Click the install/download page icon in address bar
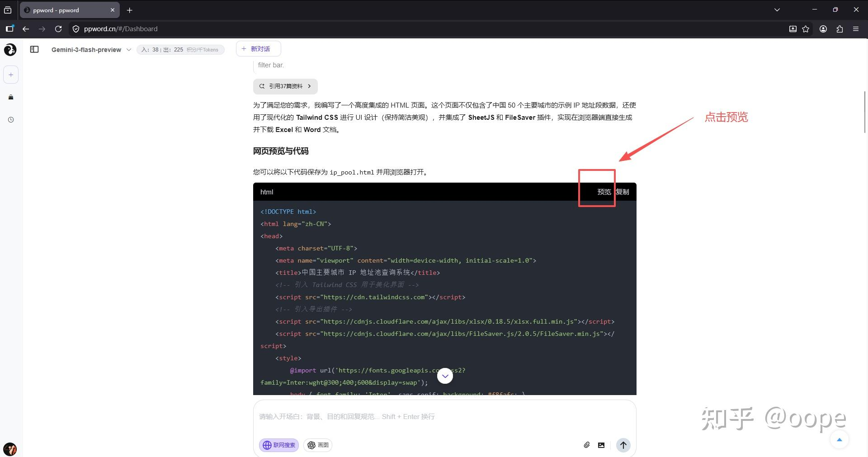 793,29
